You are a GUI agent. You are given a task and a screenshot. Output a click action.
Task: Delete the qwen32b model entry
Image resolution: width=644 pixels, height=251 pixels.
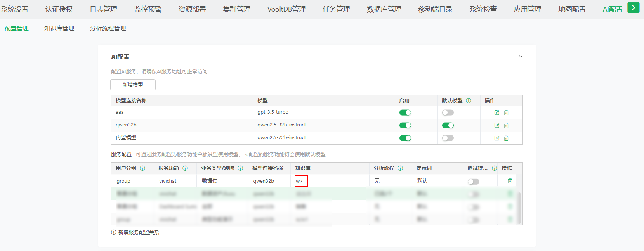(x=506, y=125)
